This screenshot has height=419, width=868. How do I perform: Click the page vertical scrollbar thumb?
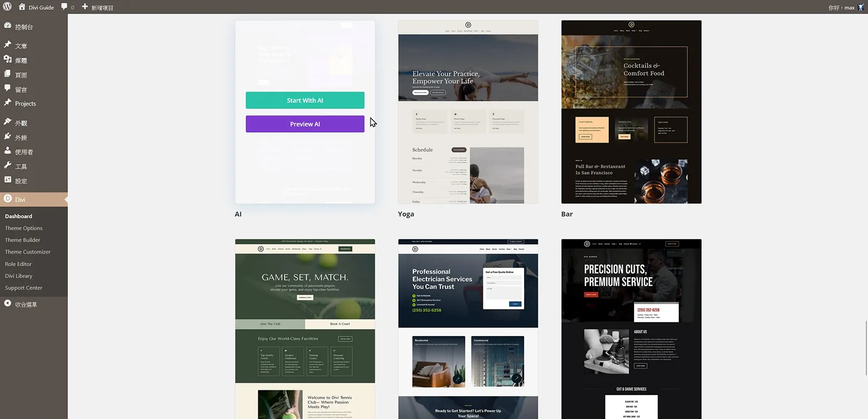coord(866,347)
